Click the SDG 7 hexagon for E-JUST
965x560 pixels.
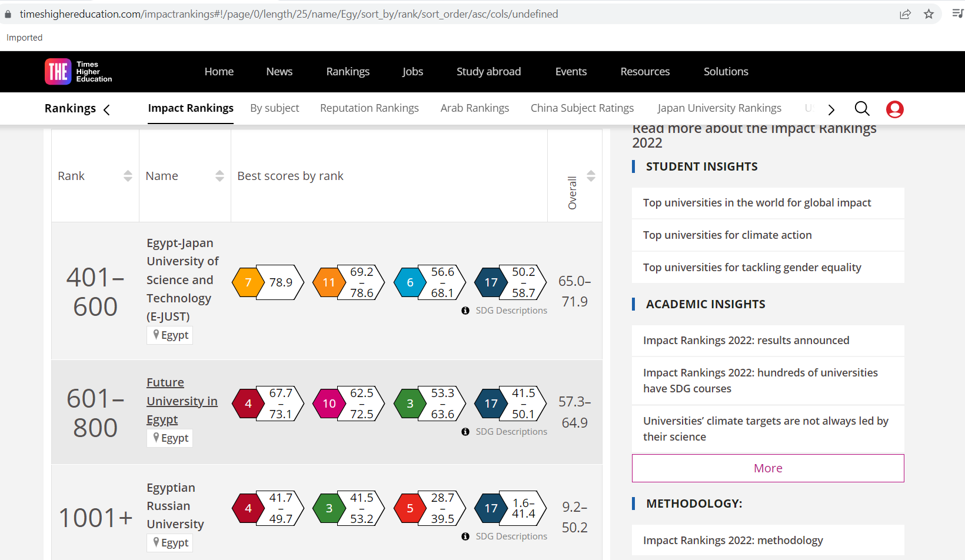click(x=248, y=282)
